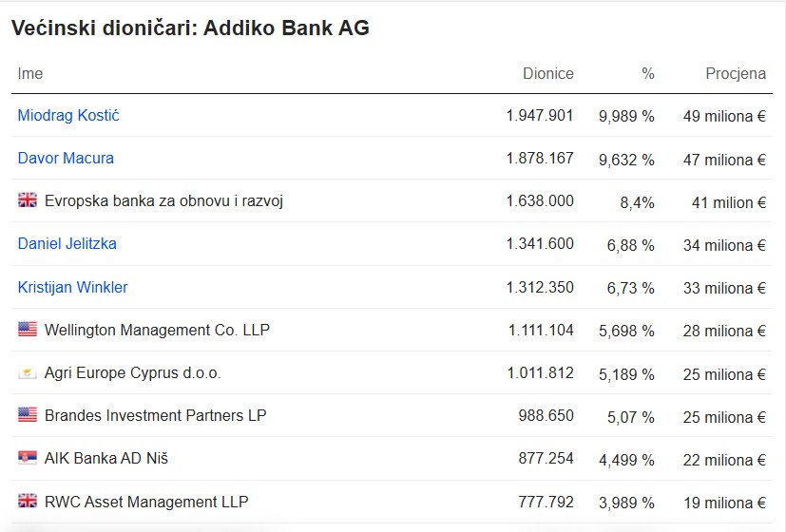The height and width of the screenshot is (532, 786).
Task: Select the Evropska banka za obnovu i razvoj row
Action: (x=392, y=200)
